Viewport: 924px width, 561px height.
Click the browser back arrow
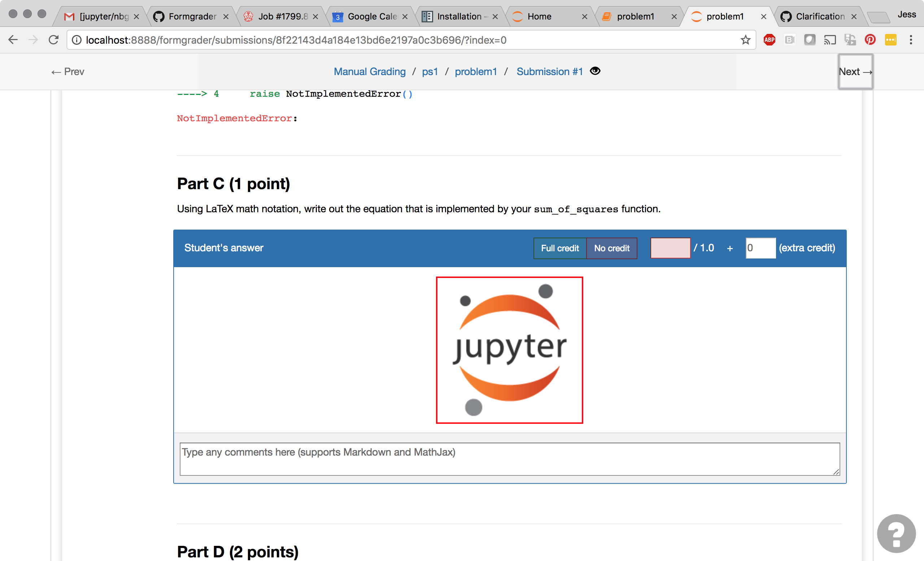[13, 40]
